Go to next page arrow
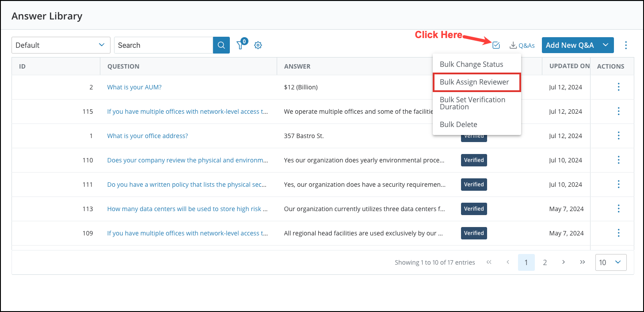 tap(564, 262)
